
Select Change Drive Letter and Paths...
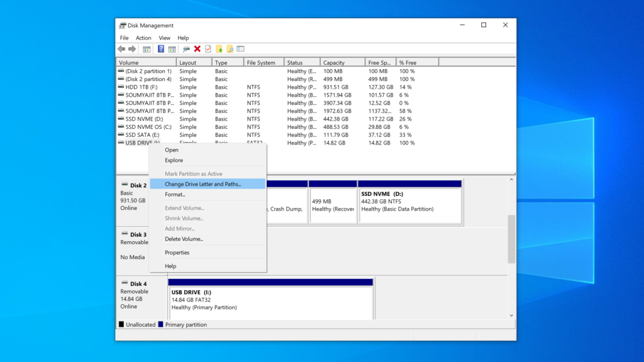(208, 184)
